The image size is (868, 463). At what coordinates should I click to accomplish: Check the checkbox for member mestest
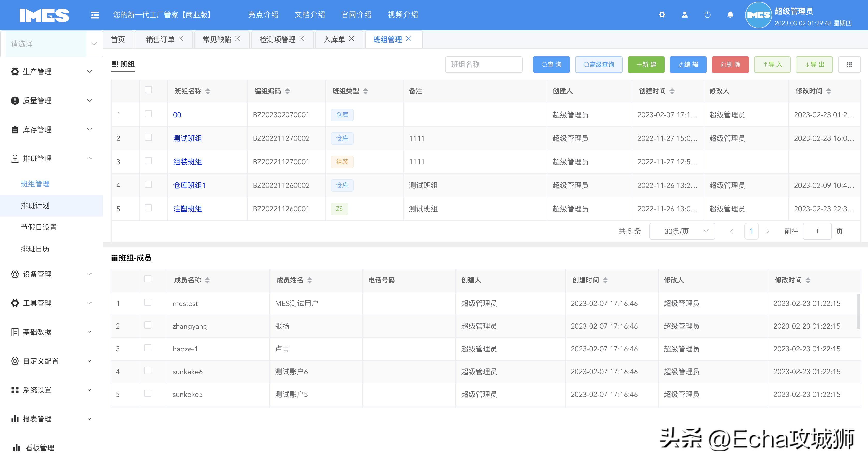coord(148,303)
